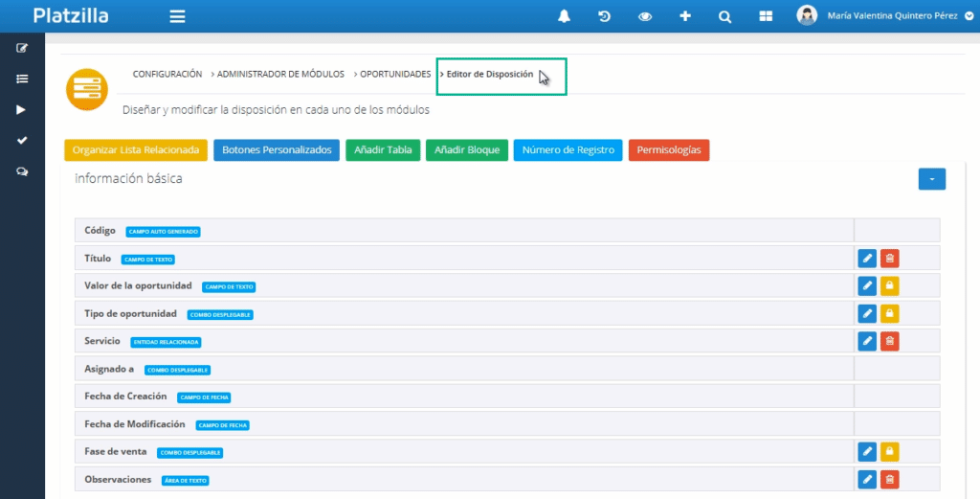The height and width of the screenshot is (499, 980).
Task: Open search magnifier icon
Action: click(725, 17)
